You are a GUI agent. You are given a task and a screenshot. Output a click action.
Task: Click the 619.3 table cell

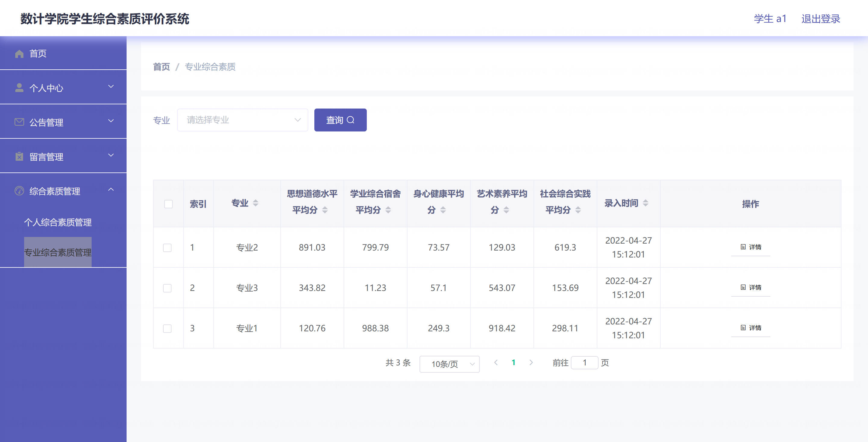565,248
